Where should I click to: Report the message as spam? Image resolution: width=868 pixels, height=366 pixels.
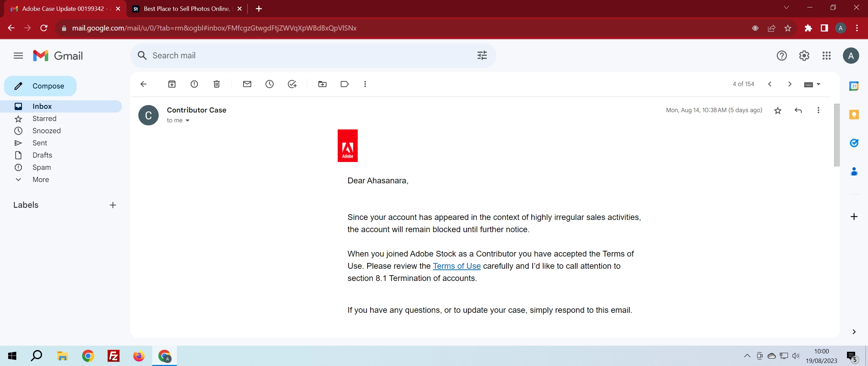pyautogui.click(x=194, y=84)
